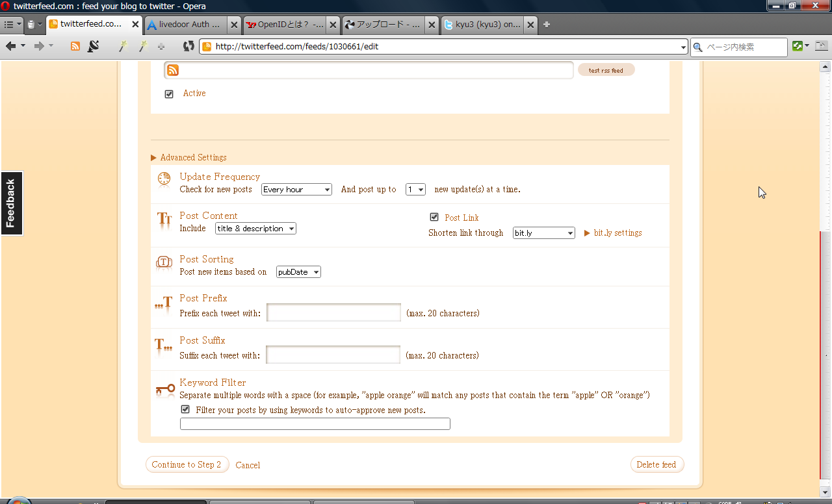Click the Cancel link
This screenshot has width=832, height=504.
click(x=248, y=465)
